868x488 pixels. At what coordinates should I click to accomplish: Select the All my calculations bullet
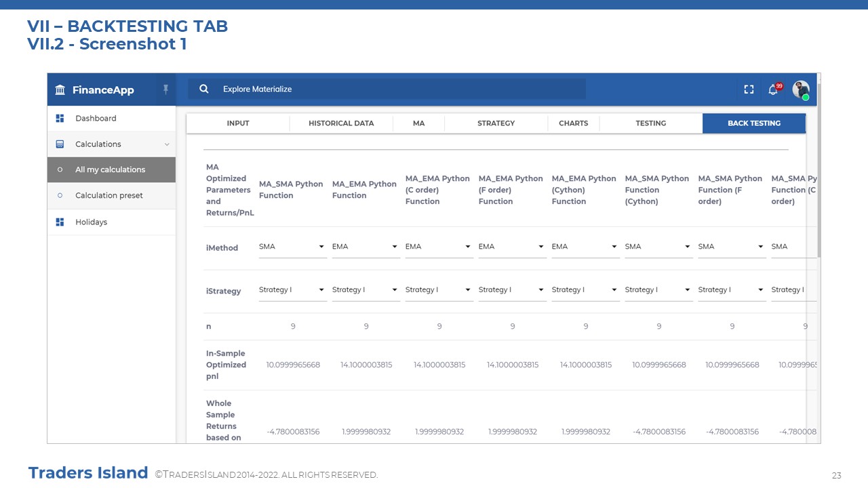pos(60,170)
